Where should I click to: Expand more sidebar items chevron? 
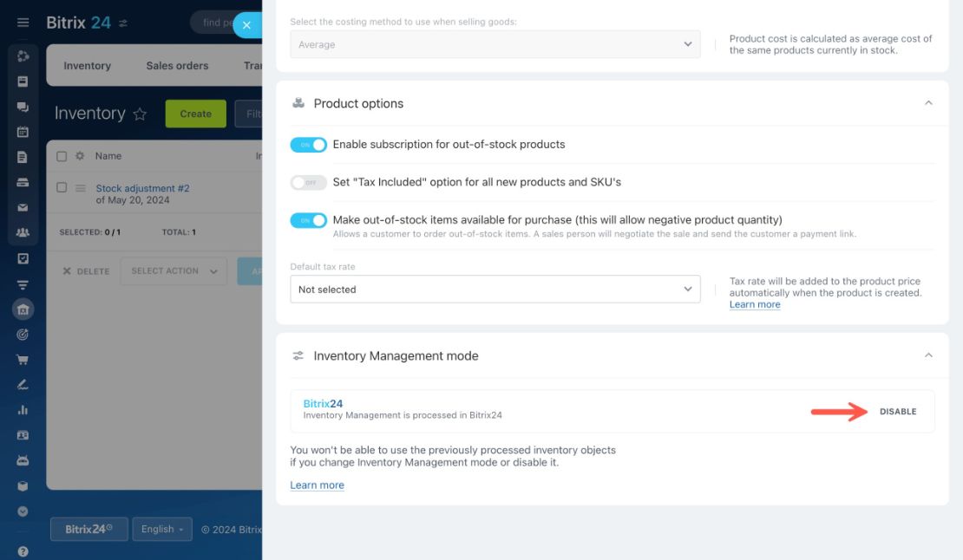[23, 511]
